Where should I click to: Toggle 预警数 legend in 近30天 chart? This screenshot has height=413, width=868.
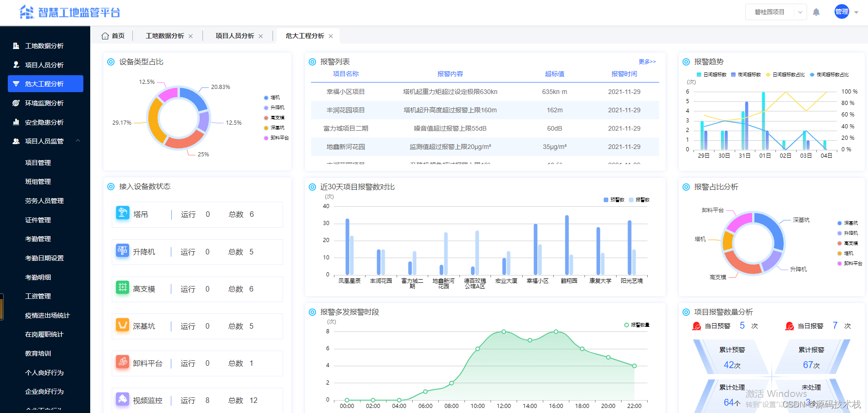click(x=614, y=200)
